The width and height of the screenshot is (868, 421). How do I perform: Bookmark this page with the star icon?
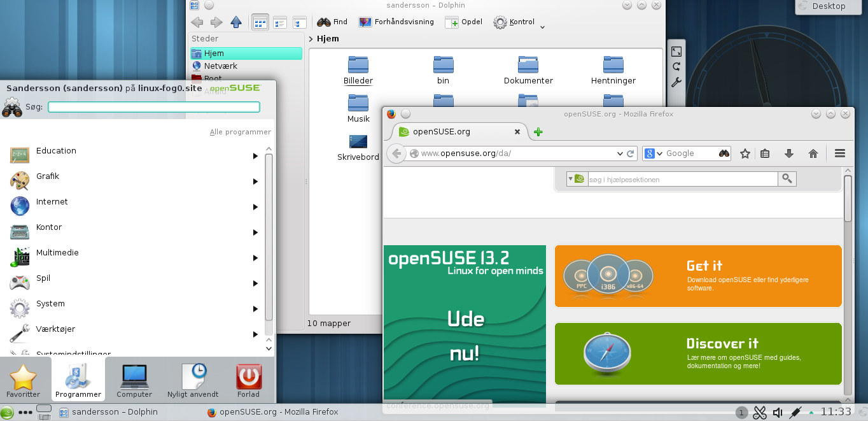point(745,153)
